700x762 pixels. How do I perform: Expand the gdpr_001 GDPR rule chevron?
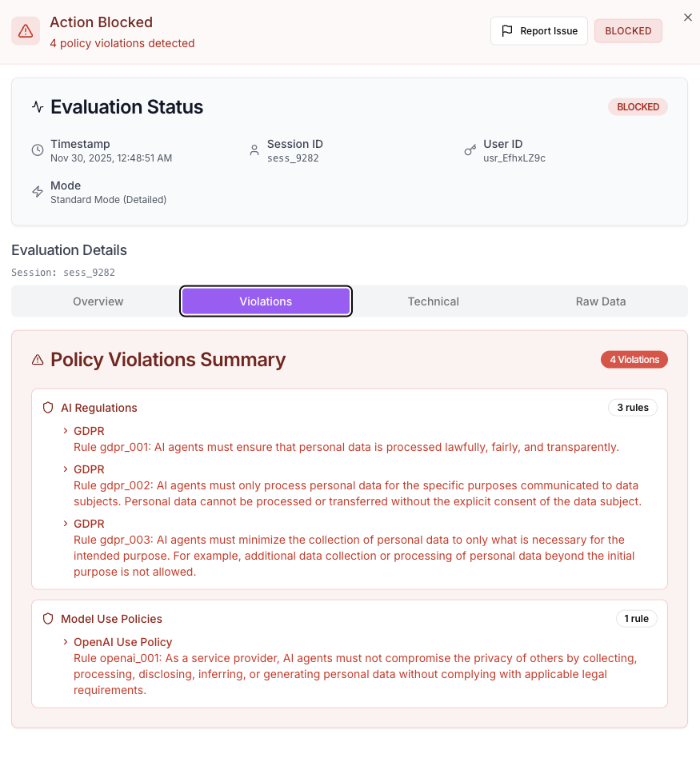(x=66, y=431)
